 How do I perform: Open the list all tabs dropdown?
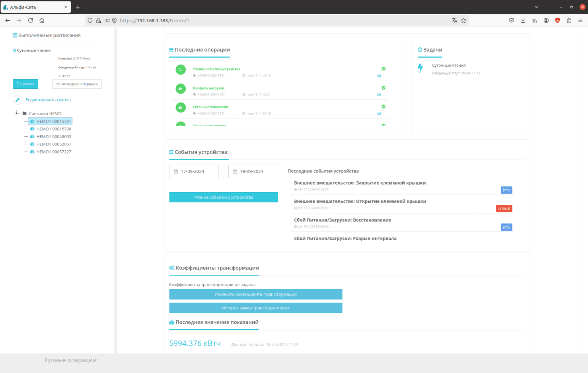tap(536, 7)
